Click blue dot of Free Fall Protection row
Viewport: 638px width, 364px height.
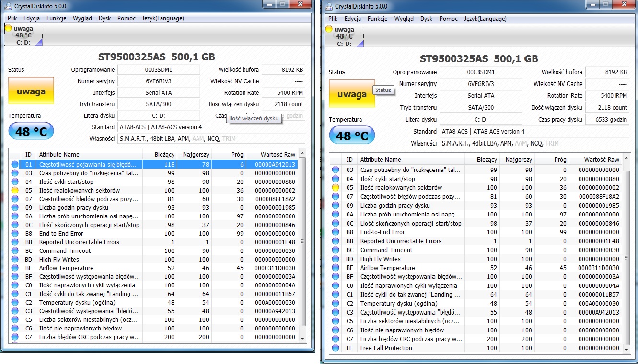coord(336,348)
